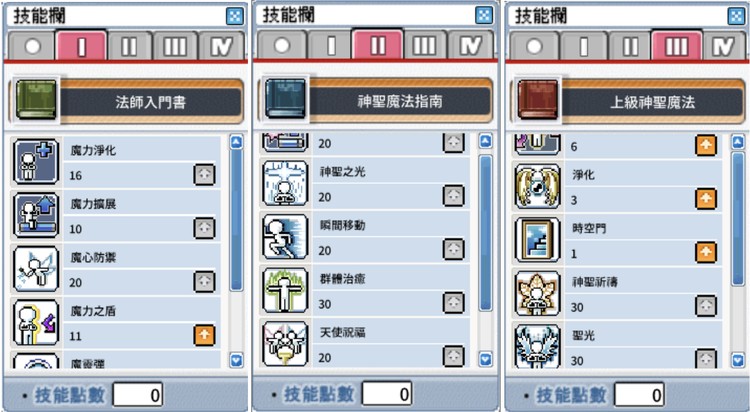Viewport: 750px width, 412px height.
Task: Click the 神聖祈禱 skill icon
Action: 538,293
